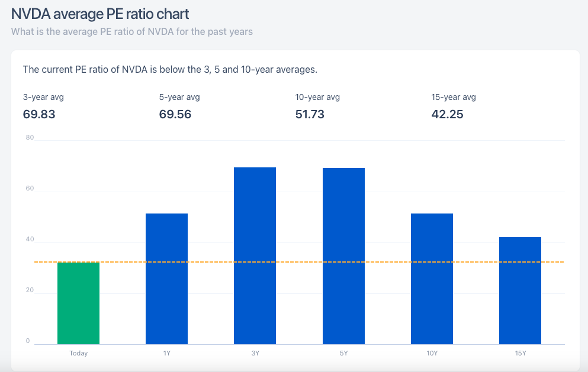Click the 3Y average bar
Image resolution: width=588 pixels, height=372 pixels.
(255, 256)
